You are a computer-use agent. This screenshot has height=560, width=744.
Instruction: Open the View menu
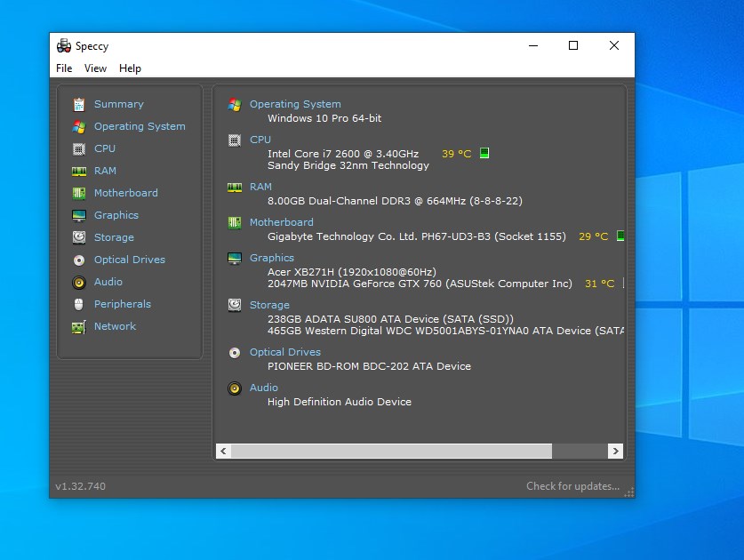click(x=95, y=68)
